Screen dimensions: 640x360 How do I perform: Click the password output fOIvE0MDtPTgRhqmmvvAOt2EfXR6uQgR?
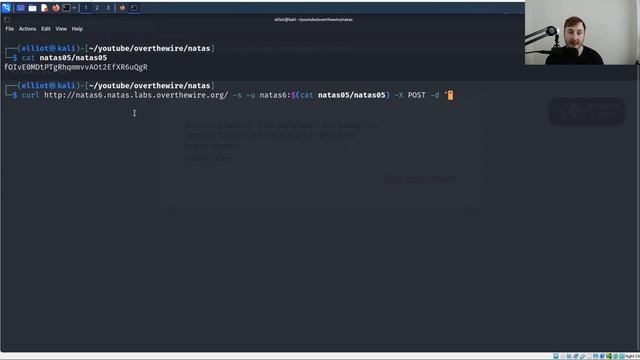coord(76,67)
